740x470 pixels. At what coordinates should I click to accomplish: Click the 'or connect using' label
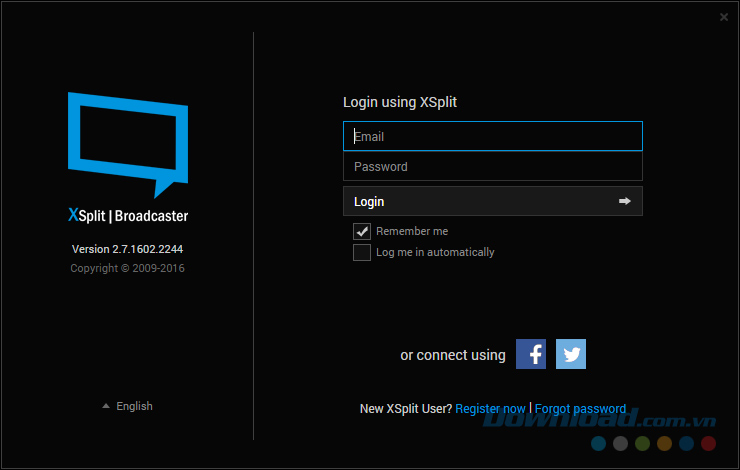tap(453, 355)
